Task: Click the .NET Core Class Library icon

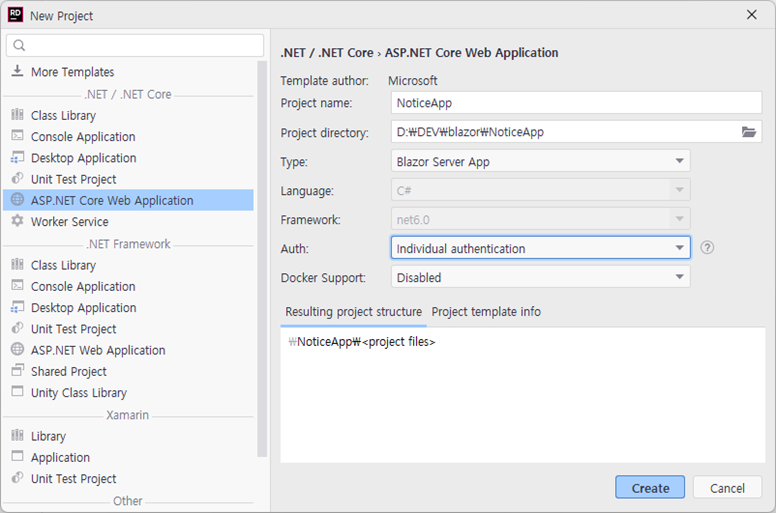Action: coord(17,115)
